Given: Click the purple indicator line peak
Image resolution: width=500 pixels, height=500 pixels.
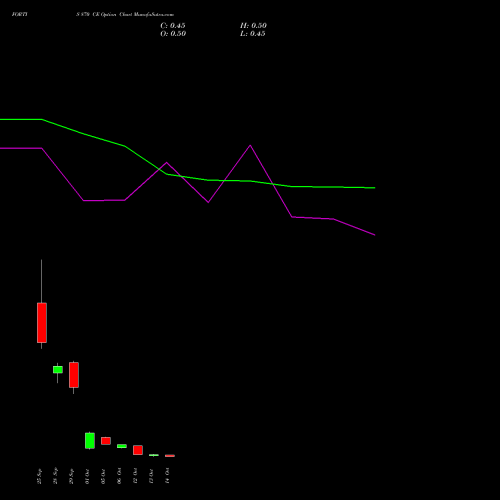Looking at the screenshot, I should (x=250, y=146).
